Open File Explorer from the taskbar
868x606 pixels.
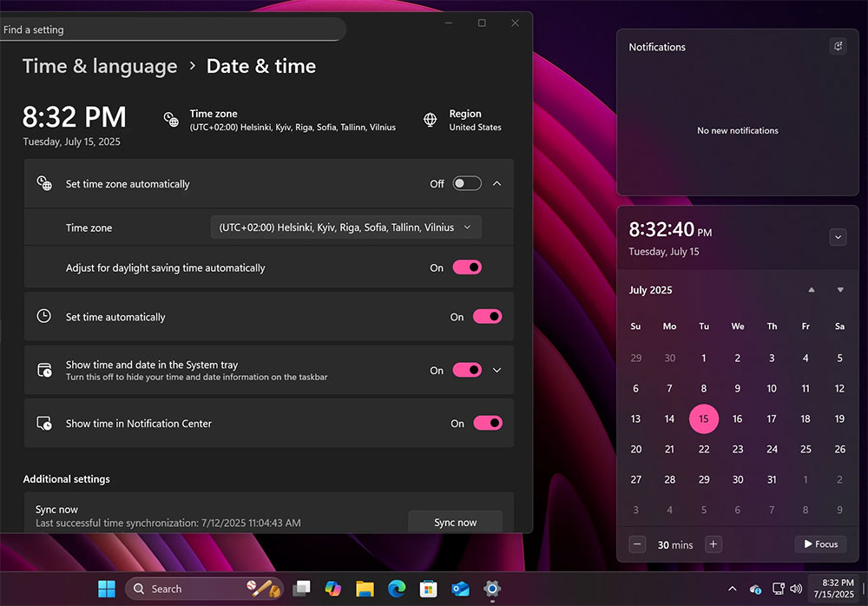click(365, 589)
